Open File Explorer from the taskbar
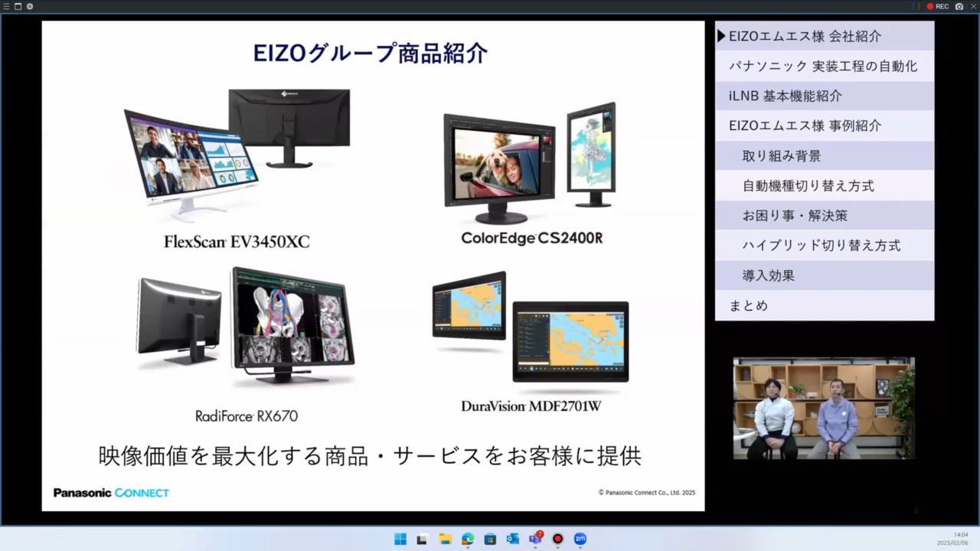 pyautogui.click(x=445, y=539)
